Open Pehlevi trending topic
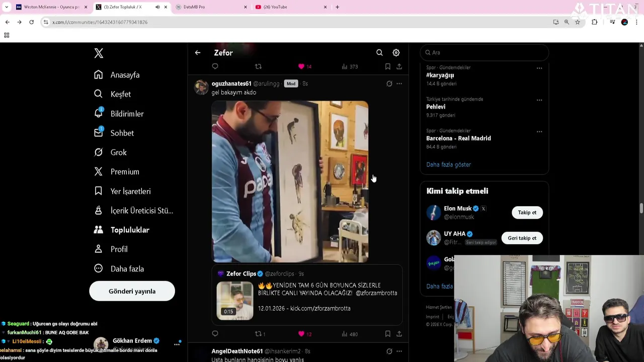 tap(436, 107)
